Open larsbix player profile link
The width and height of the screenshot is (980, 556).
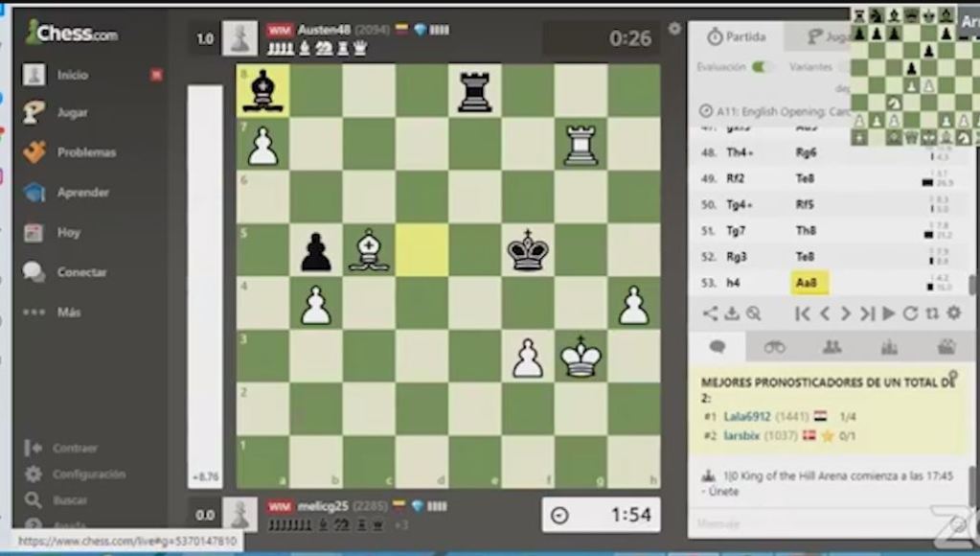[741, 436]
